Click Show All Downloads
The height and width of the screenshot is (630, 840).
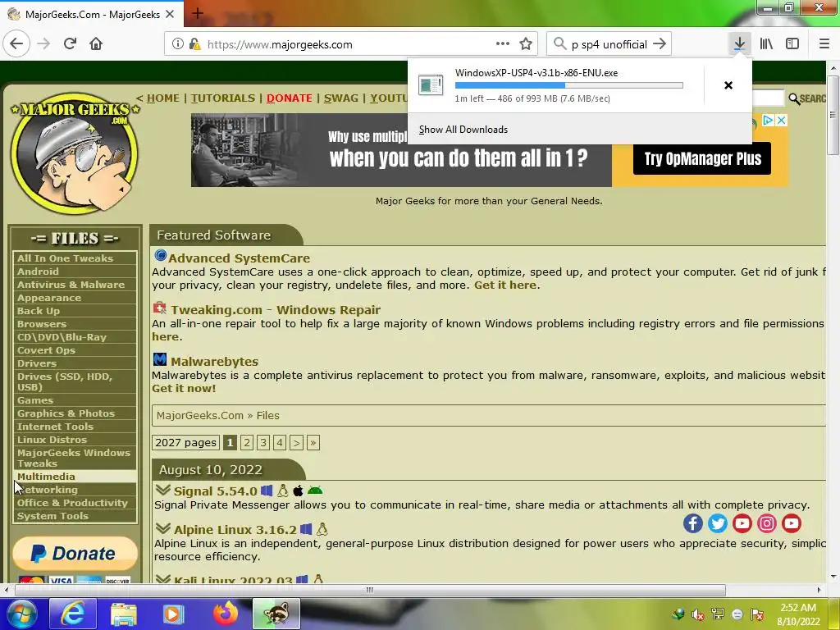(463, 129)
